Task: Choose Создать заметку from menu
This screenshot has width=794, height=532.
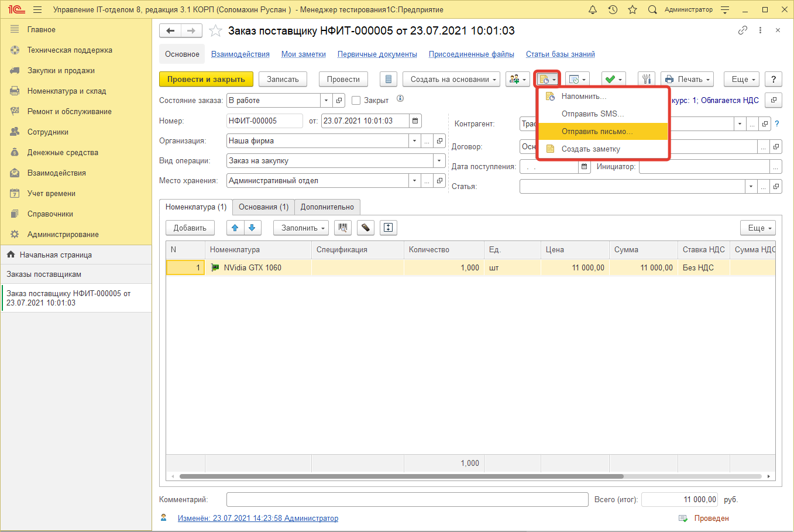Action: pos(590,149)
